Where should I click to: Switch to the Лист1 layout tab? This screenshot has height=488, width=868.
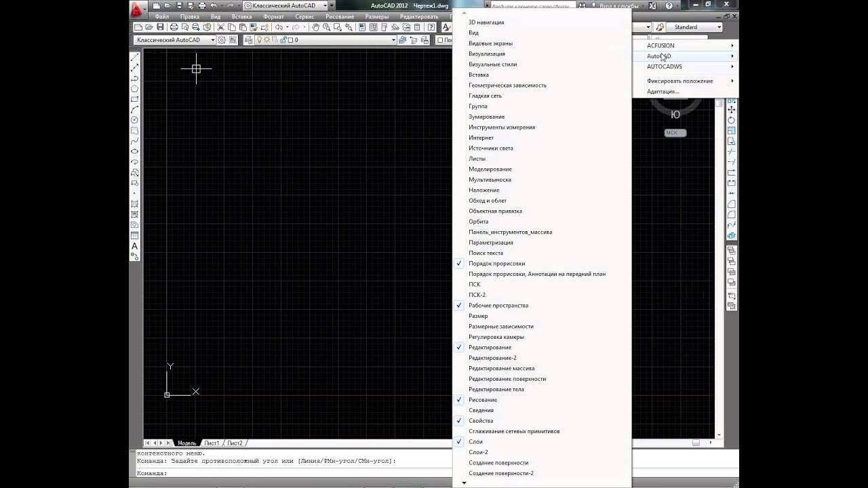tap(212, 443)
